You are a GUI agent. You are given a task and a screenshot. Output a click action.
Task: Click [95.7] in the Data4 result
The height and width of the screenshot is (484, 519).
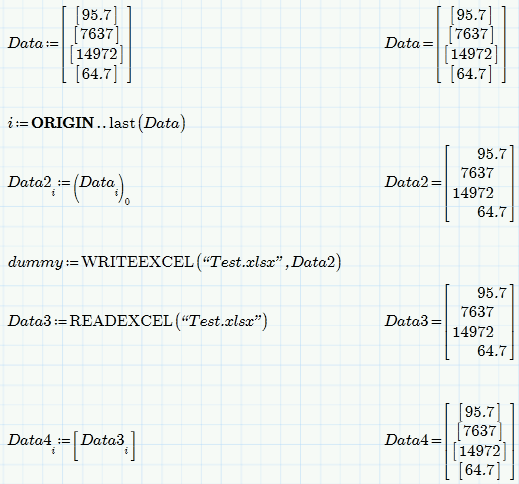click(479, 412)
